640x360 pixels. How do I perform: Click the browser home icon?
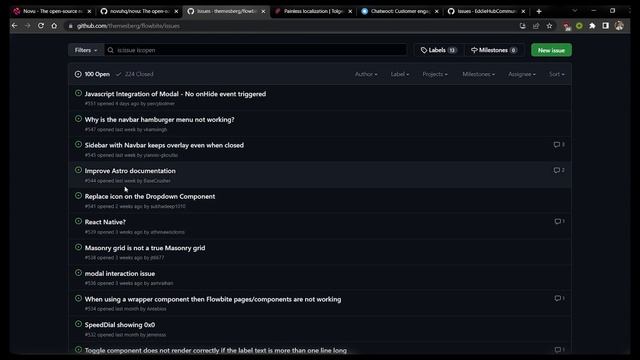click(54, 26)
